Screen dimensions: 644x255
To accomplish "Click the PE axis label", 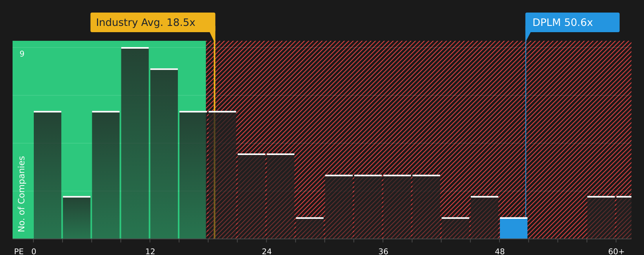I will point(19,251).
